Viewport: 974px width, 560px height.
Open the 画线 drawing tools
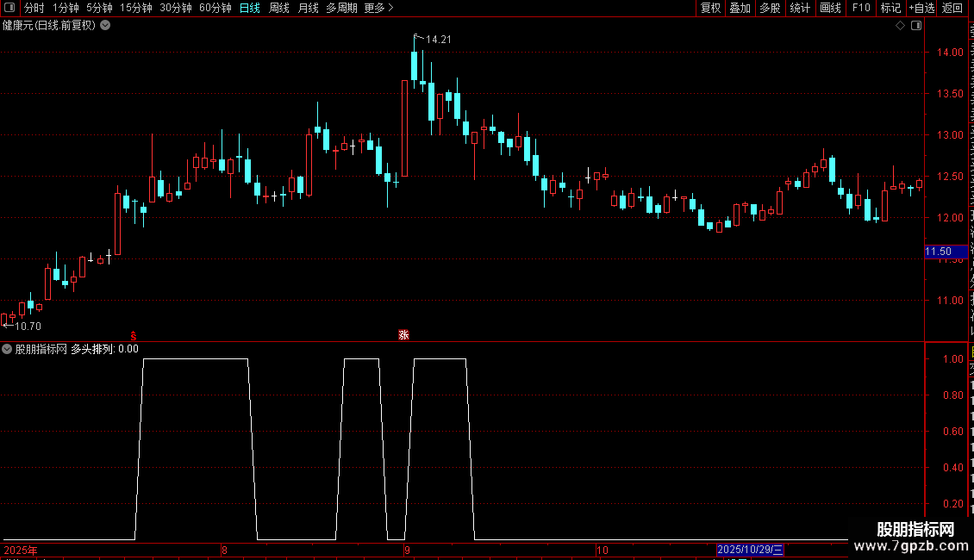[831, 8]
